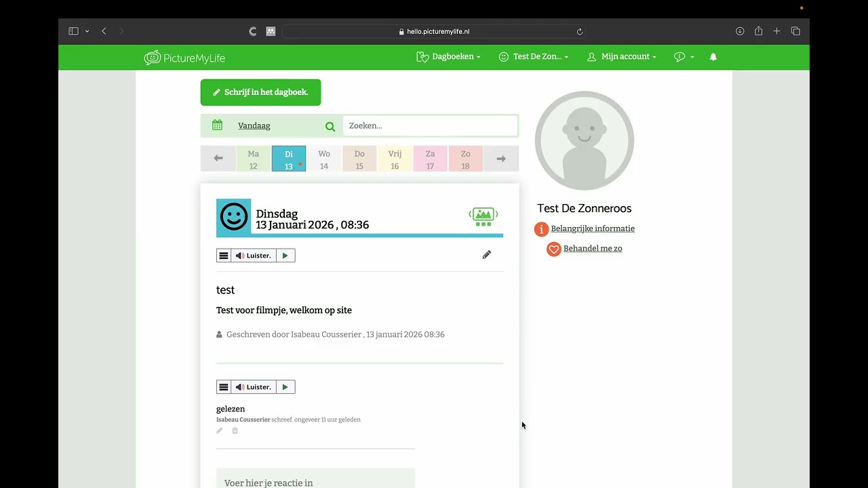This screenshot has height=488, width=868.
Task: Click the entry title 'test'
Action: pyautogui.click(x=225, y=290)
